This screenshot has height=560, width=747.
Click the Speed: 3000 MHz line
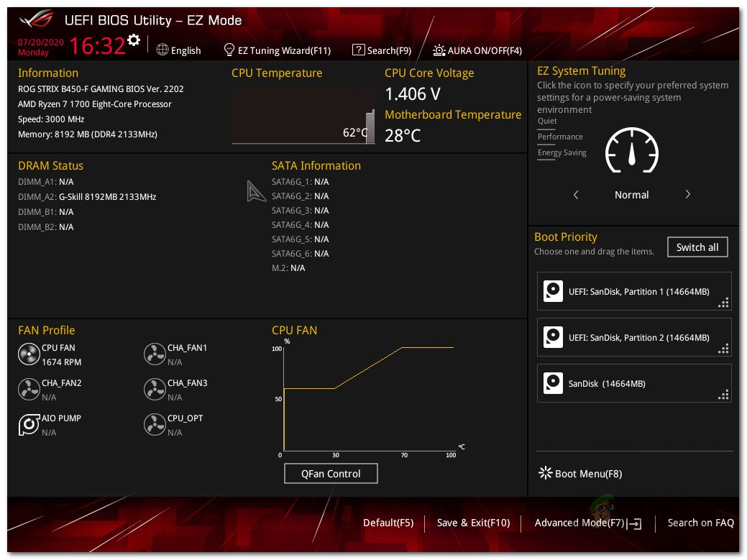click(x=51, y=119)
